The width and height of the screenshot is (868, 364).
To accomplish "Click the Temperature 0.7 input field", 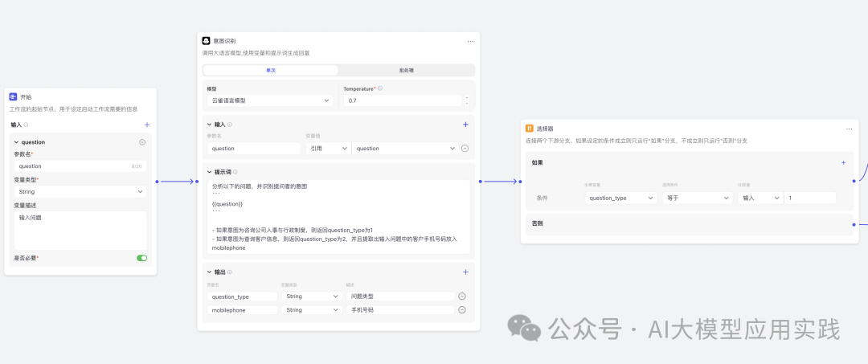I will pos(403,100).
